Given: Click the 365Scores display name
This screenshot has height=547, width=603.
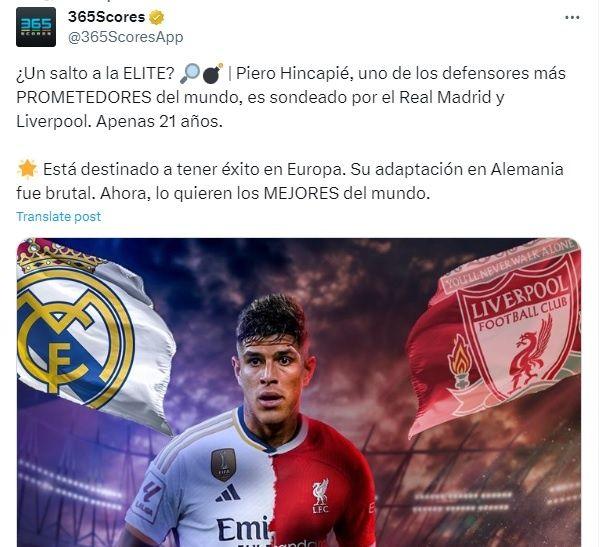Looking at the screenshot, I should coord(106,17).
